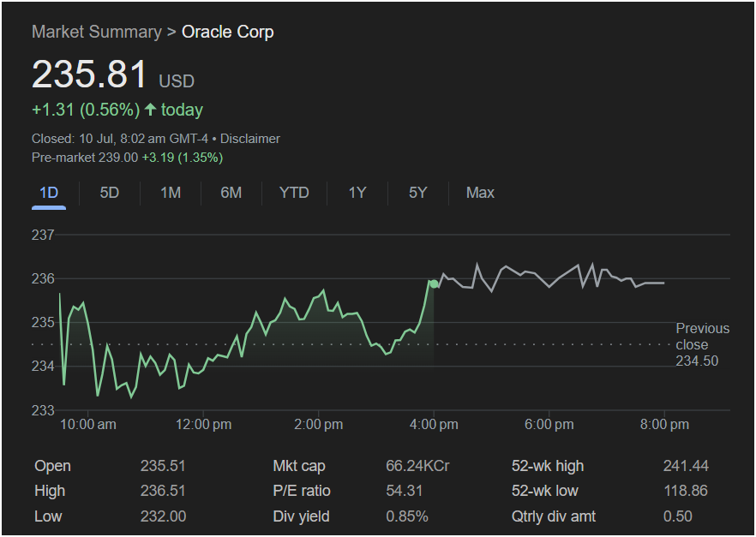This screenshot has height=537, width=756.
Task: Click the 237 y-axis label
Action: tap(43, 235)
